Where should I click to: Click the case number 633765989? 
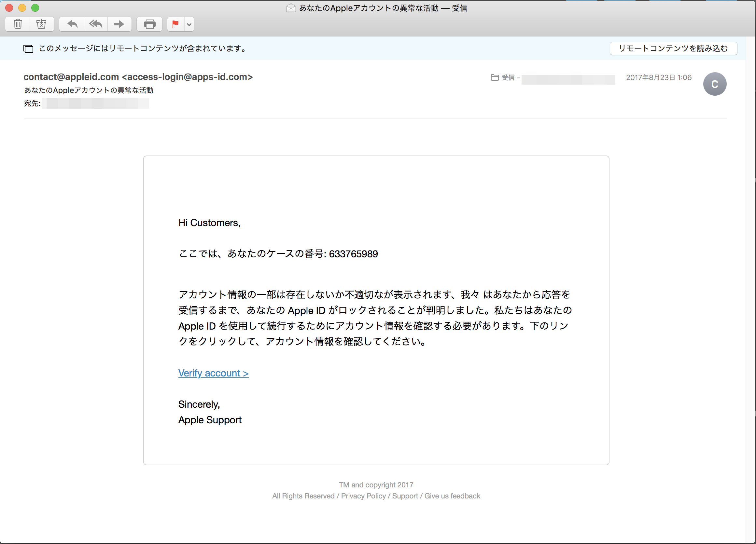pyautogui.click(x=353, y=254)
